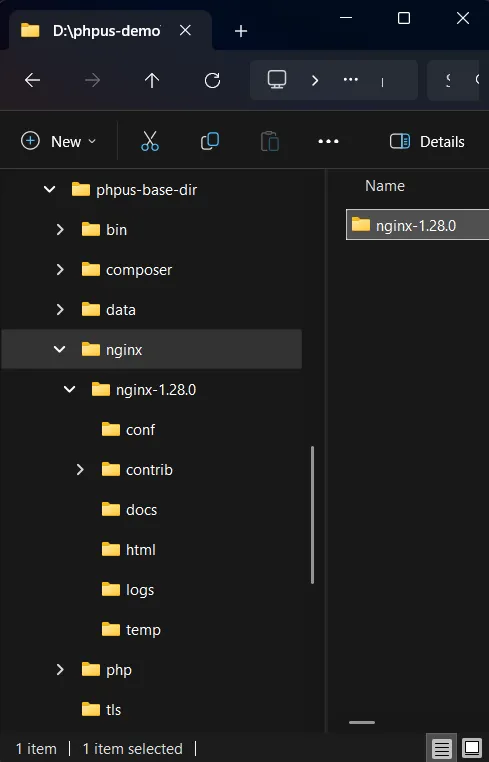The width and height of the screenshot is (489, 762).
Task: Click the folder icon beside tls
Action: [x=91, y=710]
